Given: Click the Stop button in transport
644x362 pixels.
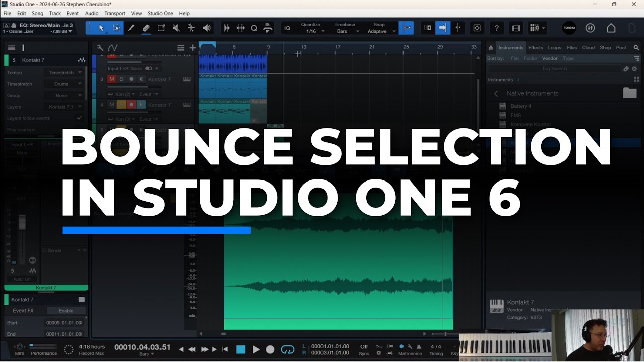Looking at the screenshot, I should [x=241, y=349].
